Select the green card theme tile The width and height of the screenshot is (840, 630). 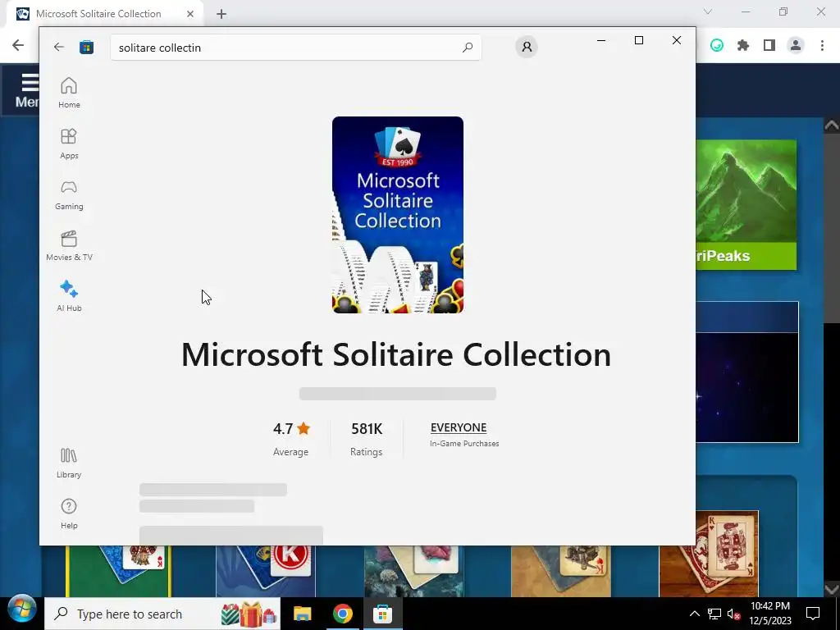tap(118, 571)
